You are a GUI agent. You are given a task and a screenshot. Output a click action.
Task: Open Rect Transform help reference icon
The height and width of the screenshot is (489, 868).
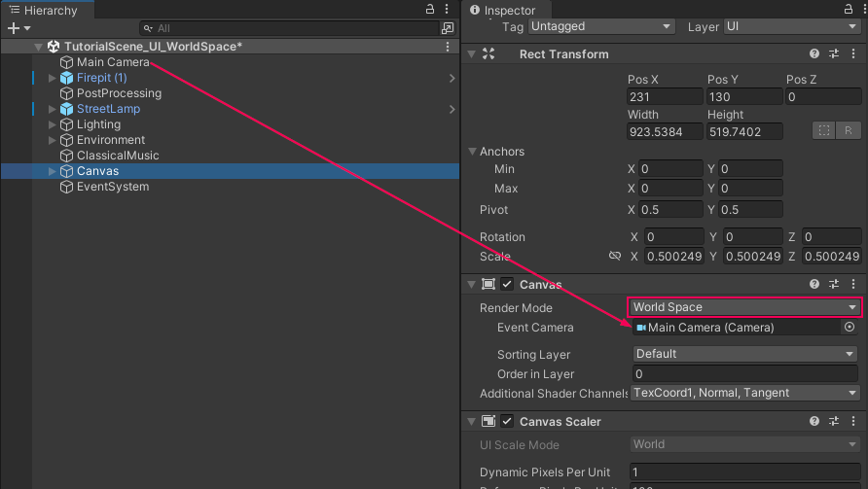pyautogui.click(x=814, y=54)
